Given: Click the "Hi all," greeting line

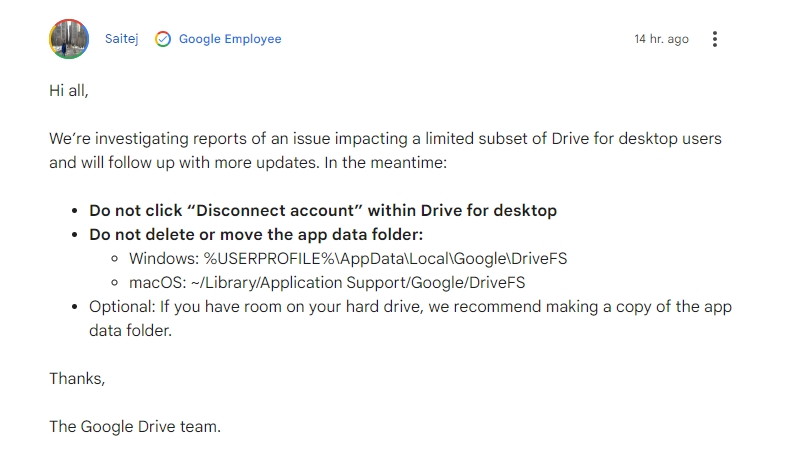Looking at the screenshot, I should 68,90.
